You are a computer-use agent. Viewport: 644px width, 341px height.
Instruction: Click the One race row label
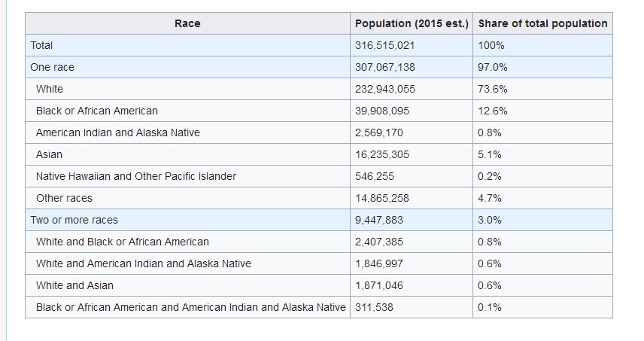click(52, 67)
